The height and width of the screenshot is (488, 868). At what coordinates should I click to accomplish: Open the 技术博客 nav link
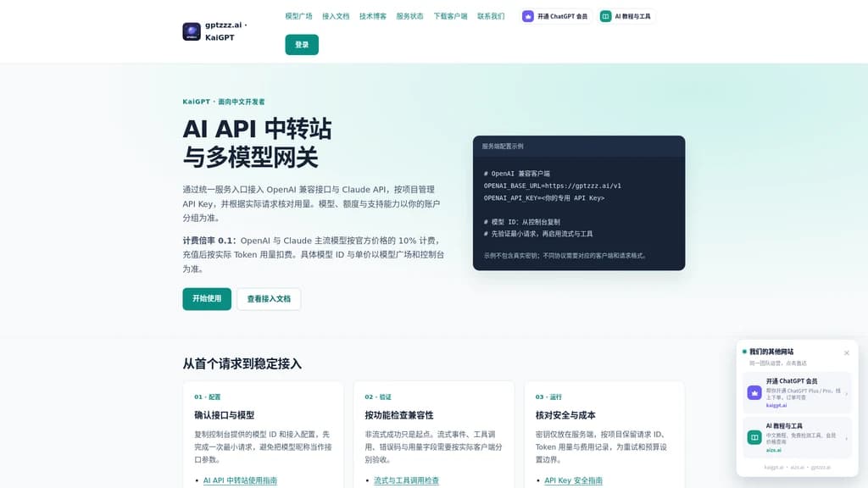(373, 17)
